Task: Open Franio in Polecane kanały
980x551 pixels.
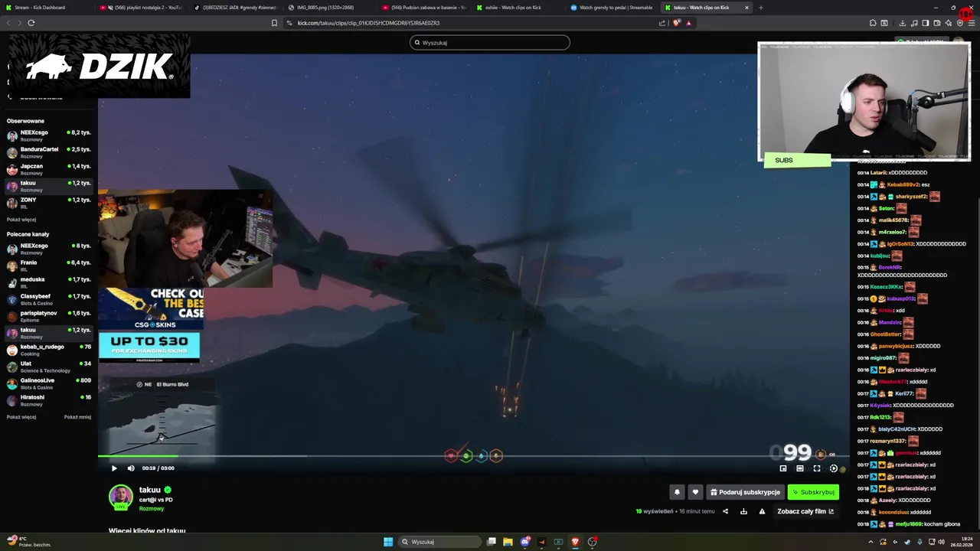Action: pos(49,266)
